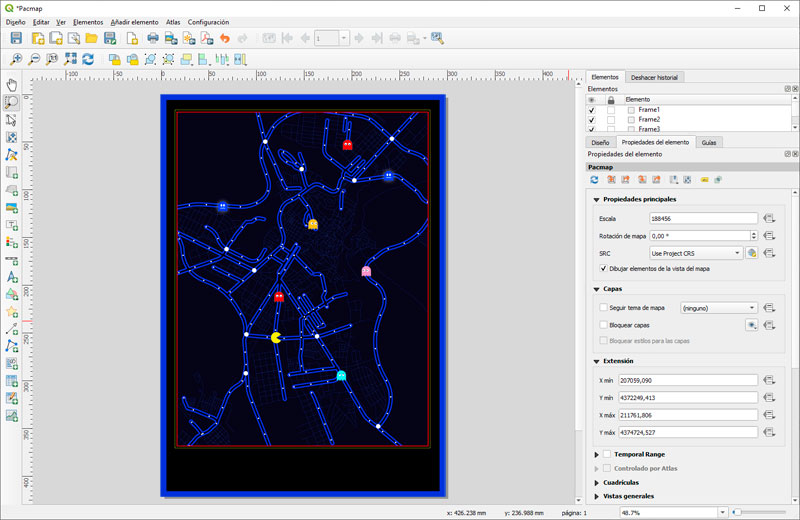This screenshot has width=800, height=520.
Task: Collapse Propiedades principales section
Action: point(596,200)
